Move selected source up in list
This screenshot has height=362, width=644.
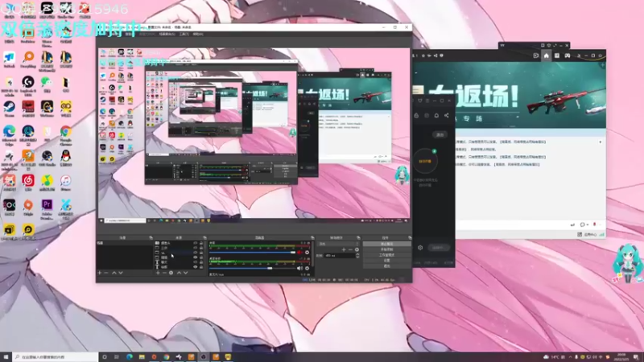tap(179, 273)
